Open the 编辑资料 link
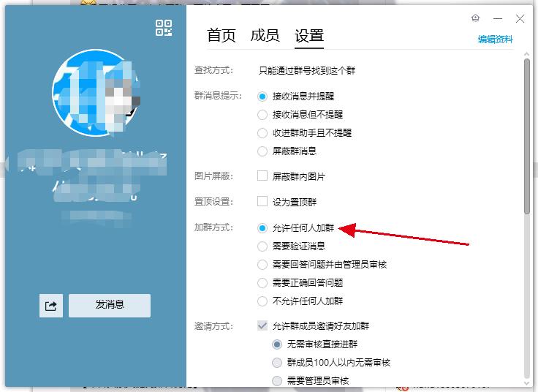Screen dimensions: 538x392 click(496, 39)
